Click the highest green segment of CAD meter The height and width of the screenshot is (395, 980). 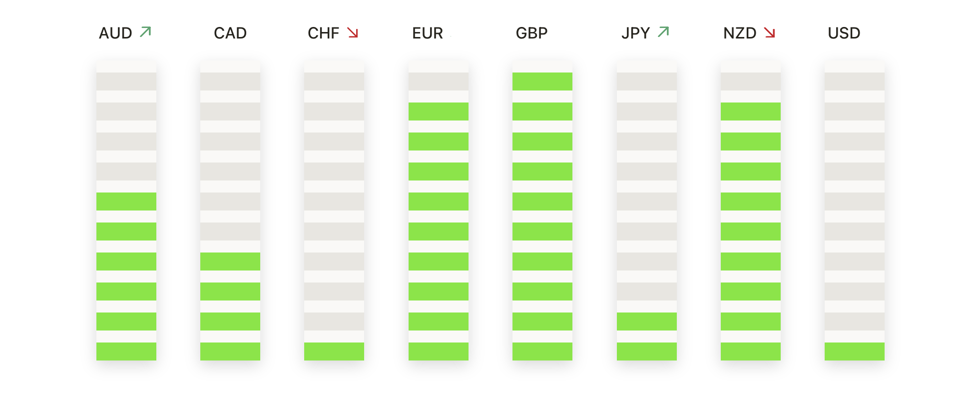click(230, 261)
